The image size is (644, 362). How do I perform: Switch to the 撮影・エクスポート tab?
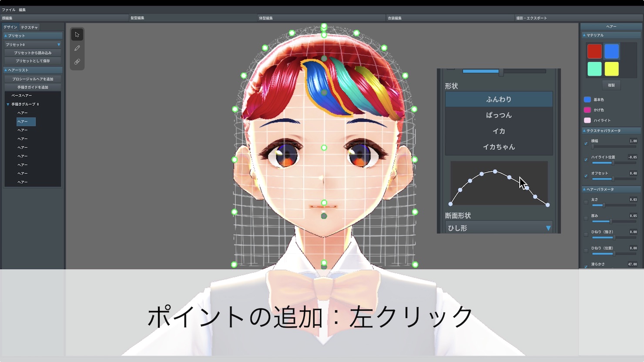coord(579,18)
